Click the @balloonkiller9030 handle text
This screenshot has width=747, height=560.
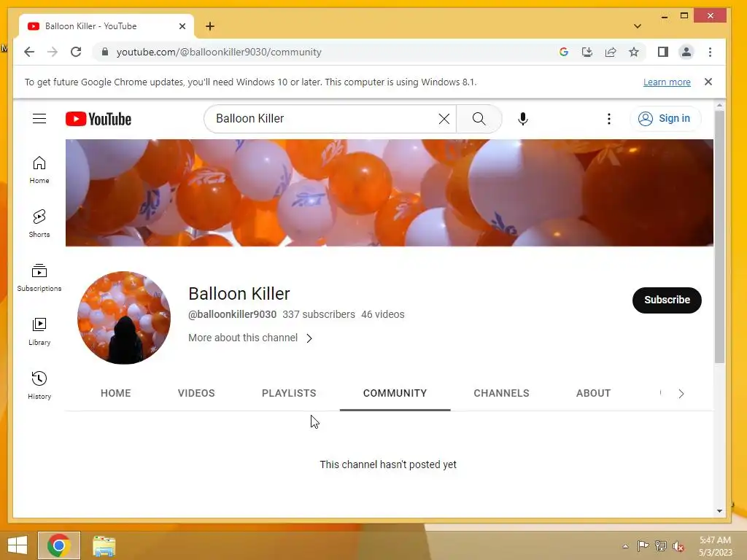[232, 314]
